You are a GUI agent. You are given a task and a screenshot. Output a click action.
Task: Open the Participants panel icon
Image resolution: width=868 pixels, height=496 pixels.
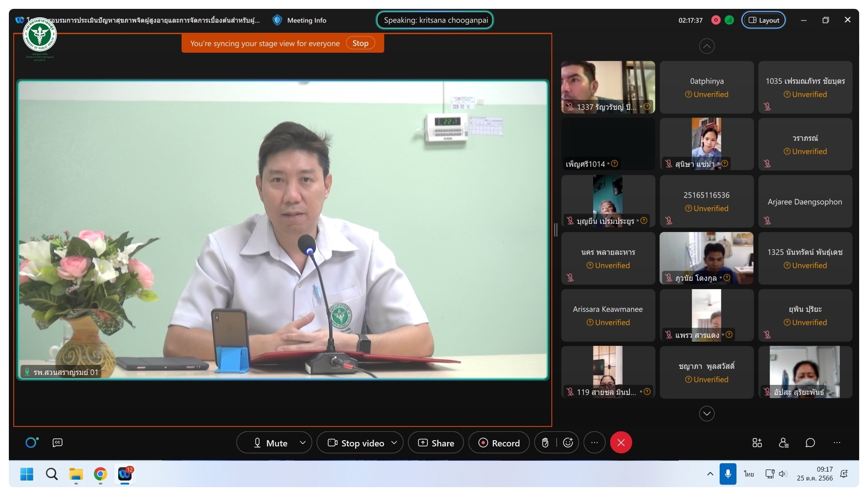click(783, 442)
